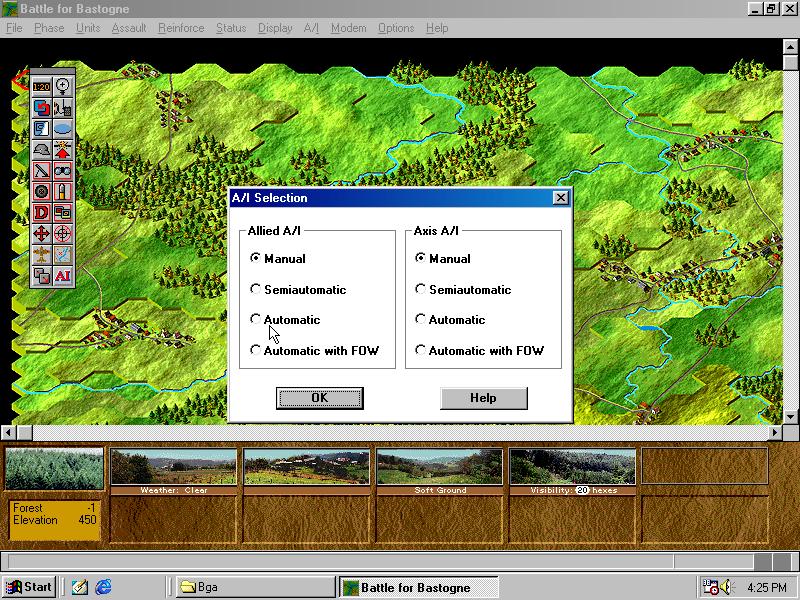Enable Automatic with FOW for Allied A/I
Image resolution: width=800 pixels, height=600 pixels.
tap(256, 351)
